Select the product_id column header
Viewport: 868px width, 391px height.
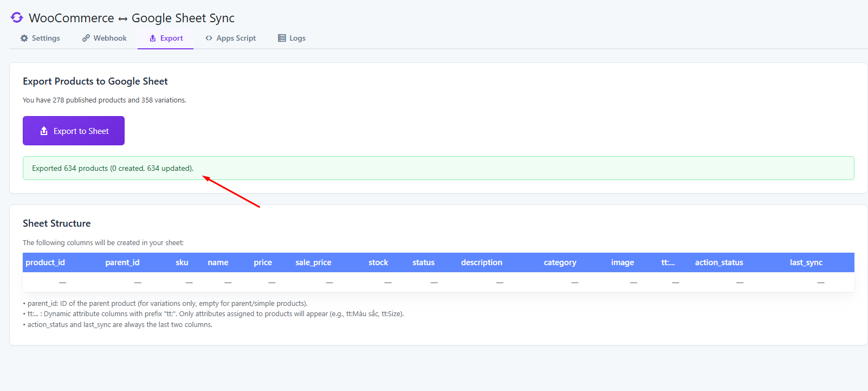click(45, 262)
